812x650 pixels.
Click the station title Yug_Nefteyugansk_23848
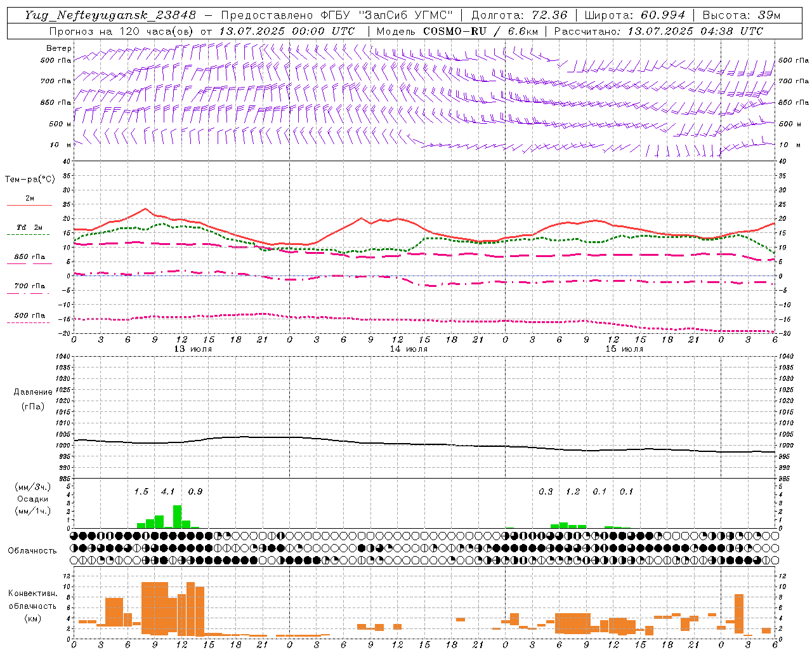click(110, 15)
